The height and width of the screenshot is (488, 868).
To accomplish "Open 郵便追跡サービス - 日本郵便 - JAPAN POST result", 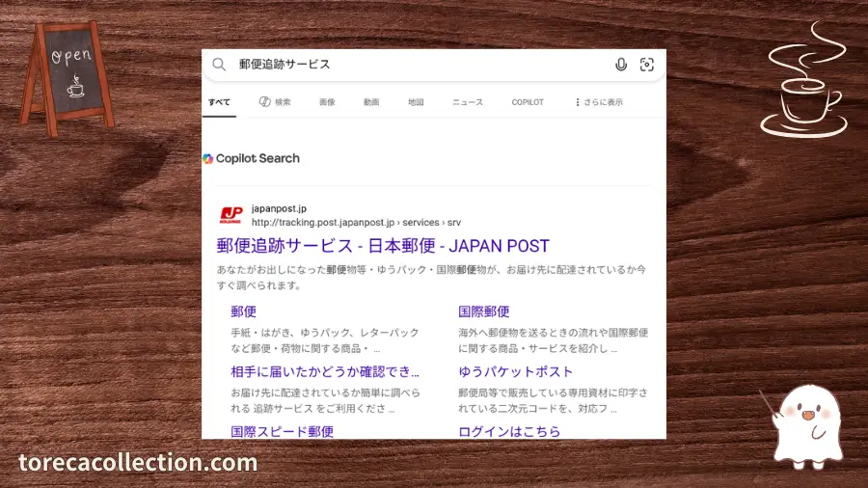I will tap(383, 246).
